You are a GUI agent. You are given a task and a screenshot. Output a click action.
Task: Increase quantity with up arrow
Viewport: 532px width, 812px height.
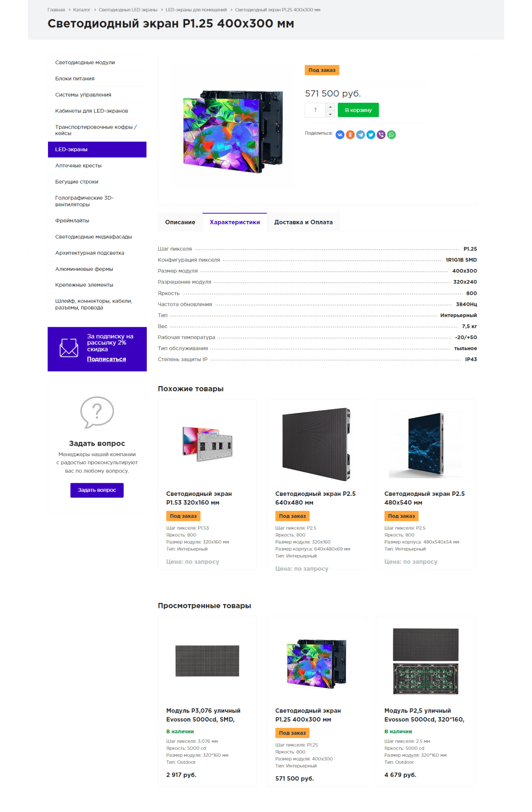pos(330,107)
